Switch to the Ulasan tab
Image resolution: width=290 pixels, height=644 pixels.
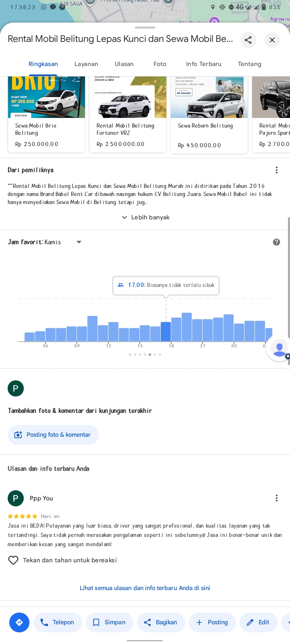click(124, 64)
